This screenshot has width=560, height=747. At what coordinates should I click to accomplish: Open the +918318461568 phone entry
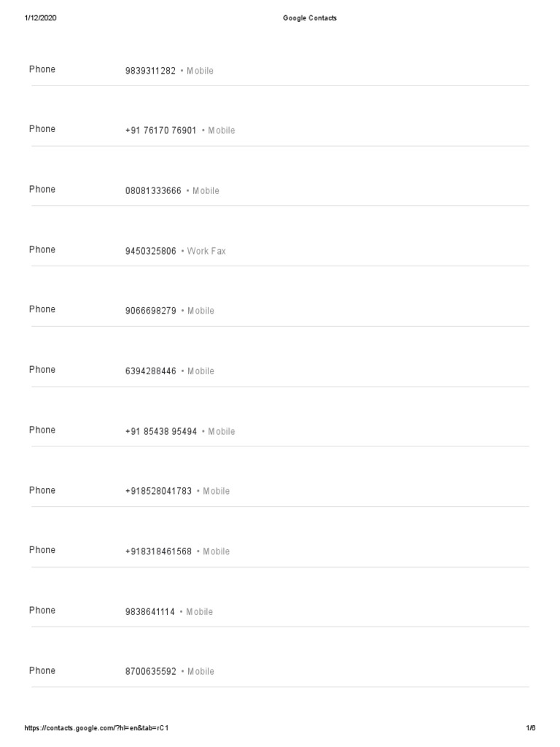[x=158, y=551]
